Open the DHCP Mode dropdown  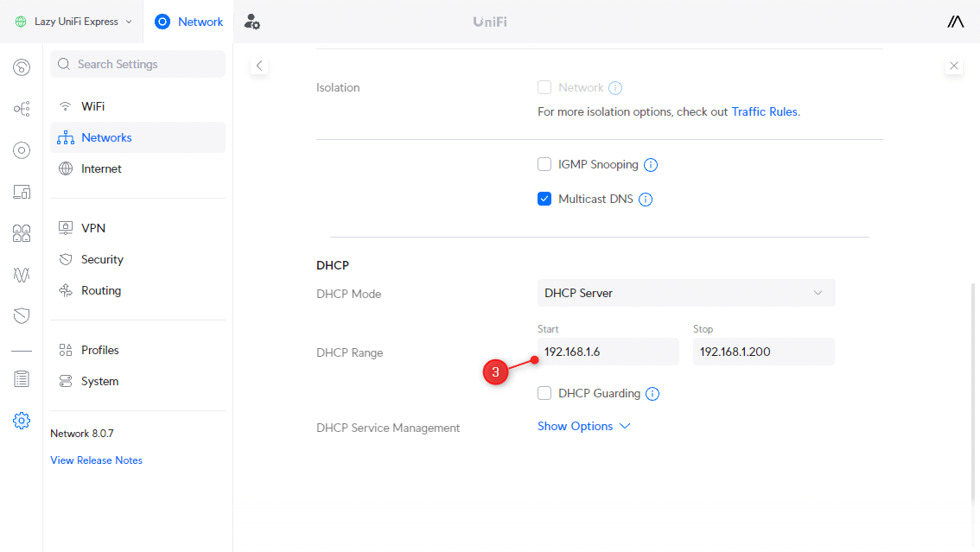(686, 293)
